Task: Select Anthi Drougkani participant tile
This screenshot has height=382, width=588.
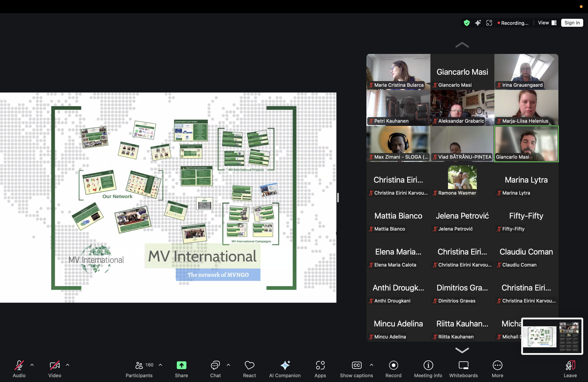Action: (x=398, y=288)
